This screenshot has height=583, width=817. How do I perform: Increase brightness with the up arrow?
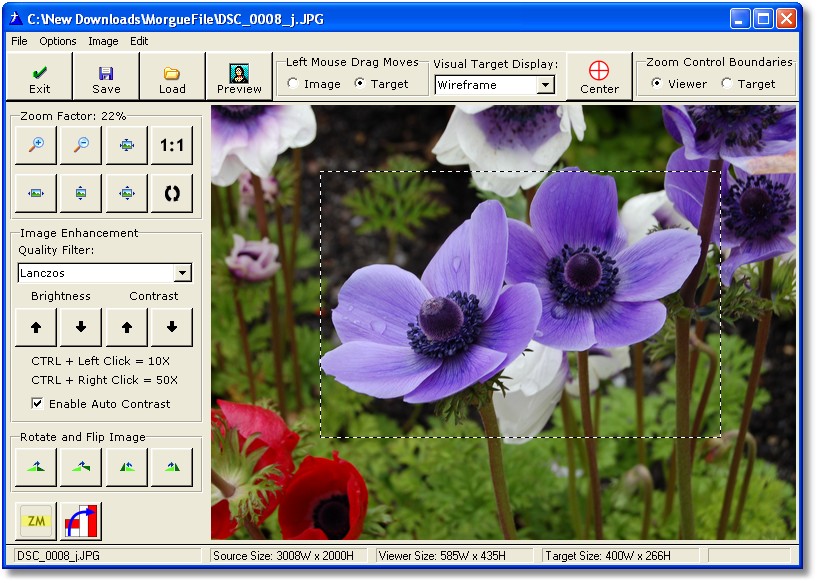tap(36, 327)
